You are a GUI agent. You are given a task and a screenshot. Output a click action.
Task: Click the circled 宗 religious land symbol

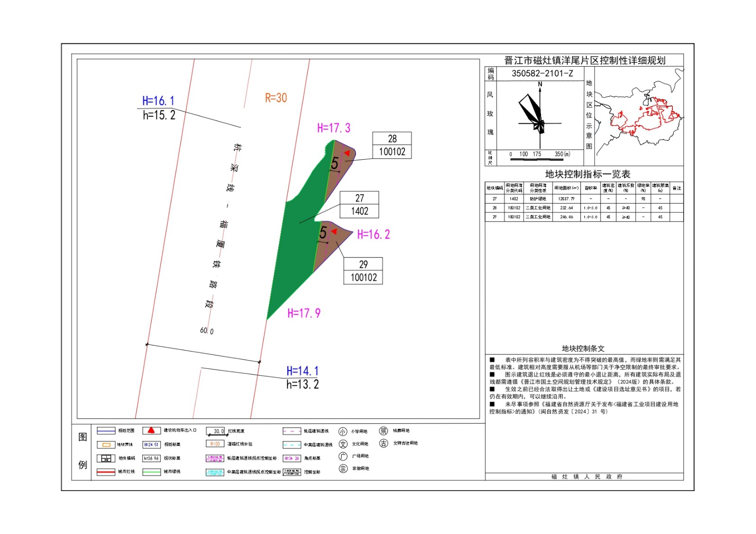[x=343, y=469]
